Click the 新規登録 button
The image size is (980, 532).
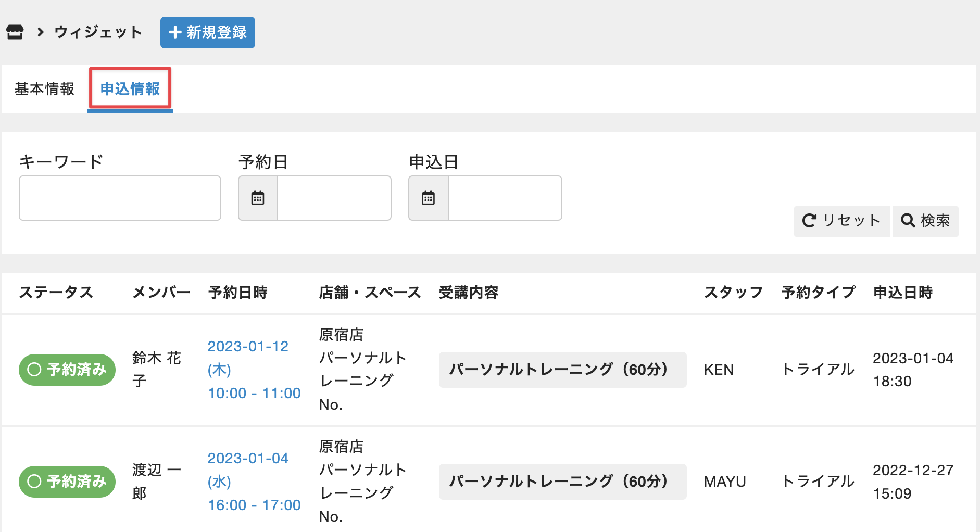(208, 32)
